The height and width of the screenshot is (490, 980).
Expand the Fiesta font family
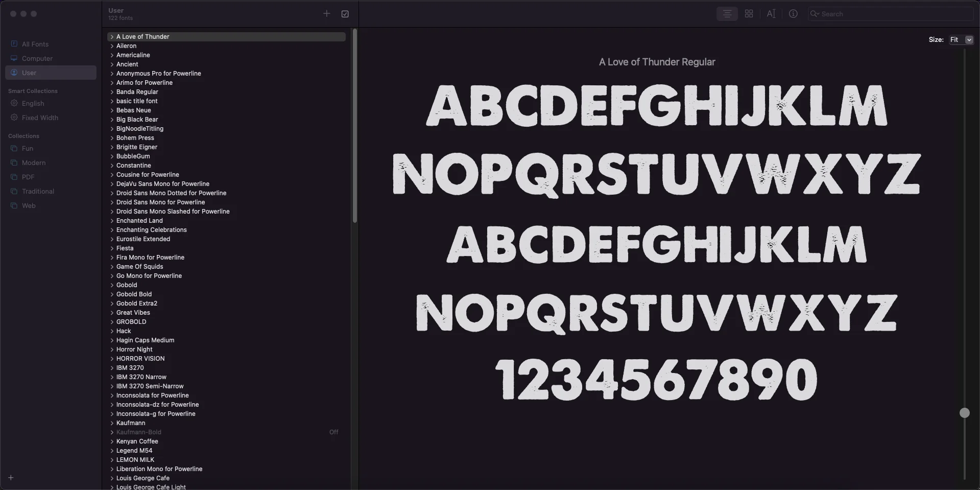pos(112,248)
